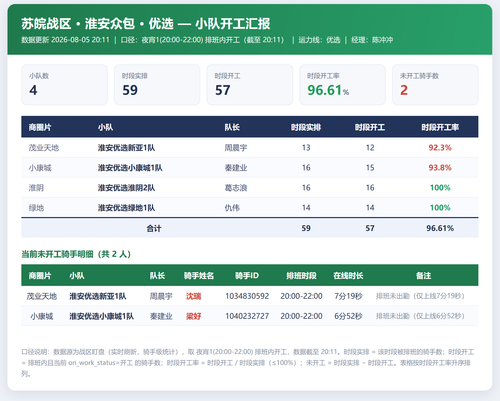Click team leader 葛志浪
The image size is (500, 401).
[x=236, y=188]
